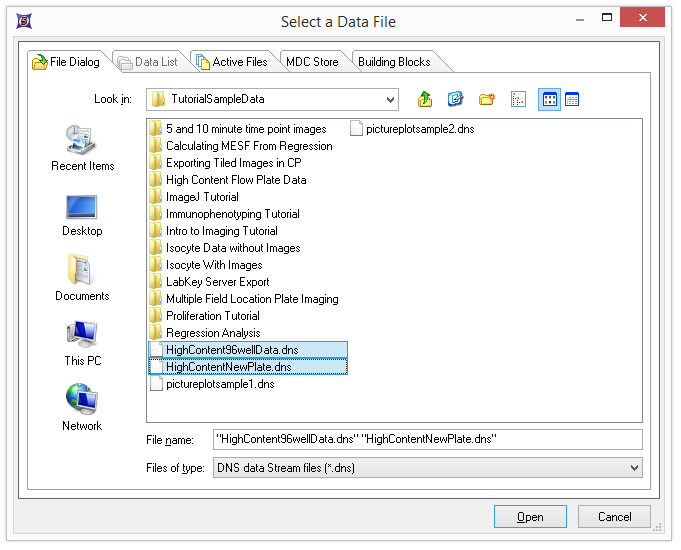Click the go to desktop toolbar icon

click(456, 99)
